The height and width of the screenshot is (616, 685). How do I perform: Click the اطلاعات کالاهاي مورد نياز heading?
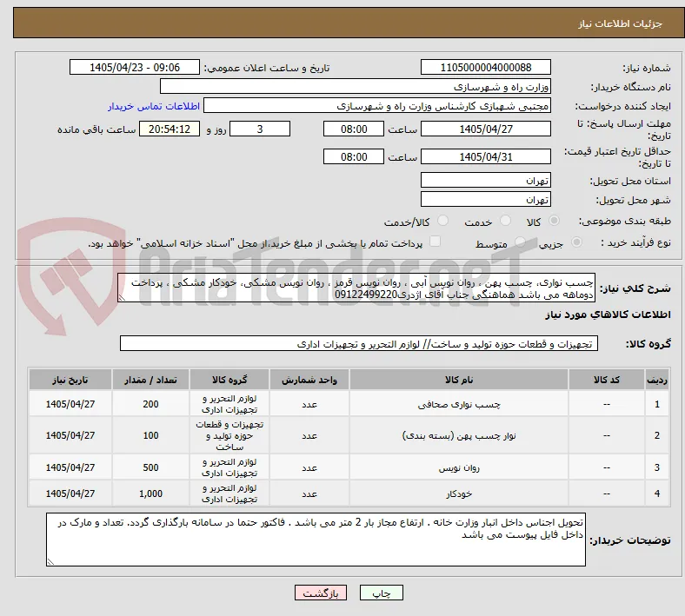click(609, 315)
